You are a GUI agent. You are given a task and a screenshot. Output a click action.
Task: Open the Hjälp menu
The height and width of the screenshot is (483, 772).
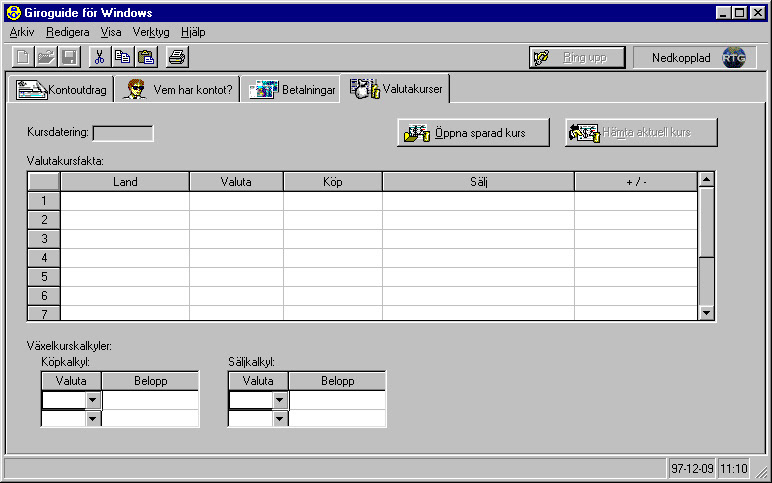click(x=193, y=32)
